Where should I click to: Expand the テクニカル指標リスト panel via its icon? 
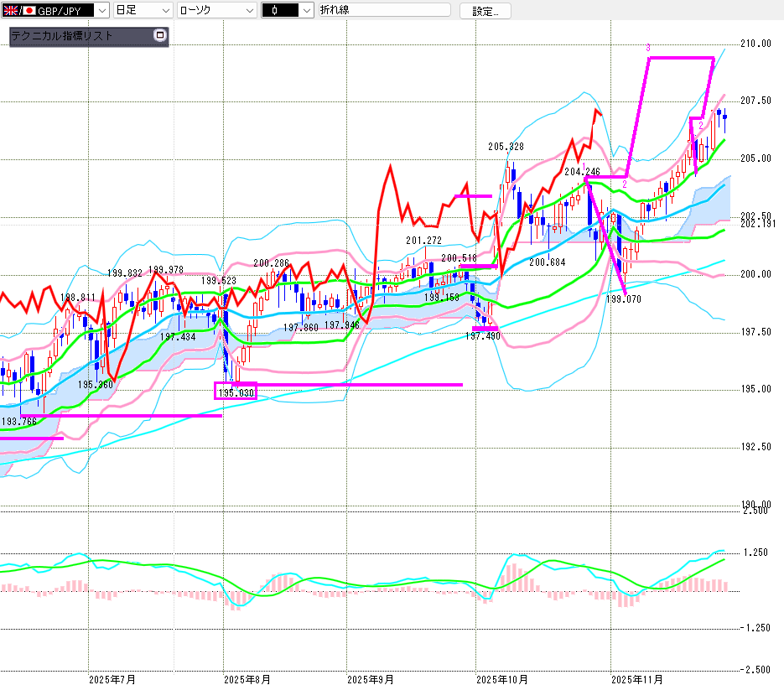coord(160,36)
